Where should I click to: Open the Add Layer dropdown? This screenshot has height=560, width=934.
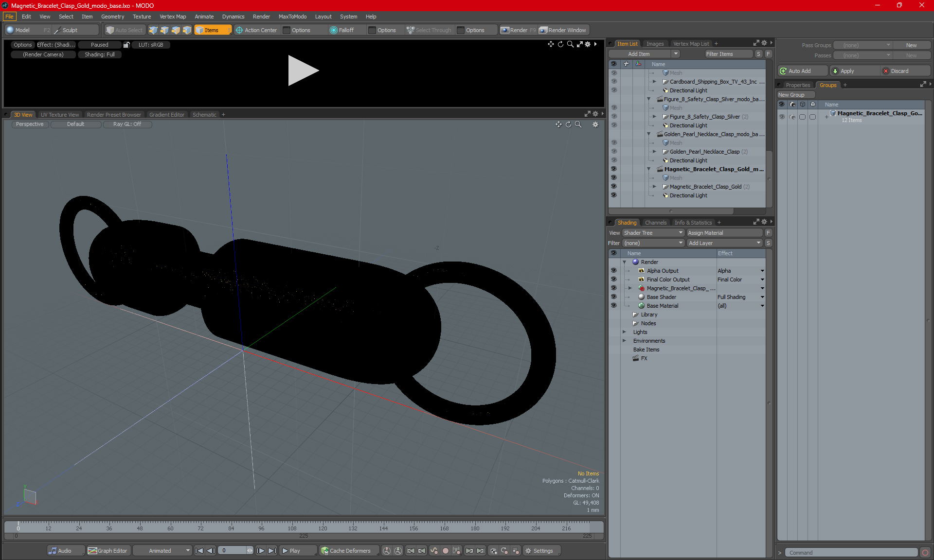[724, 243]
